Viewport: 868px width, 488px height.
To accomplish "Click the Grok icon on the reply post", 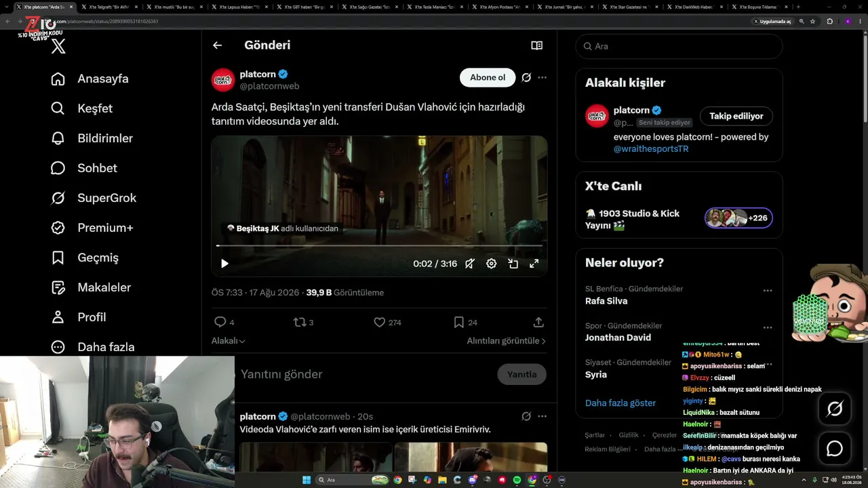I will pyautogui.click(x=526, y=416).
